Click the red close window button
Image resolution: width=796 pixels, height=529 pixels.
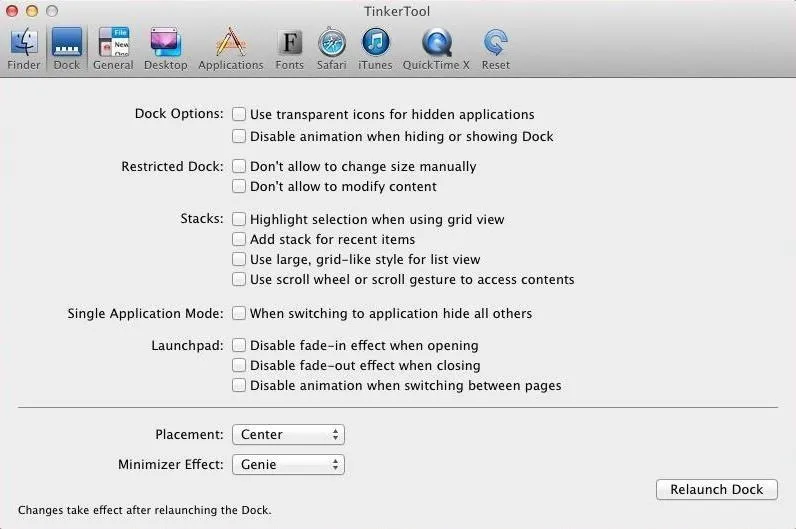(x=12, y=11)
